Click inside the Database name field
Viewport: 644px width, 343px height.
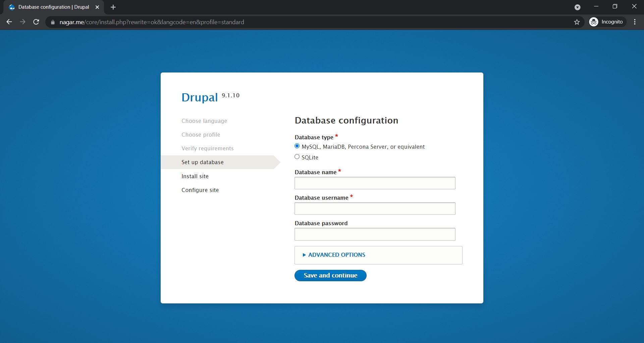click(x=375, y=183)
